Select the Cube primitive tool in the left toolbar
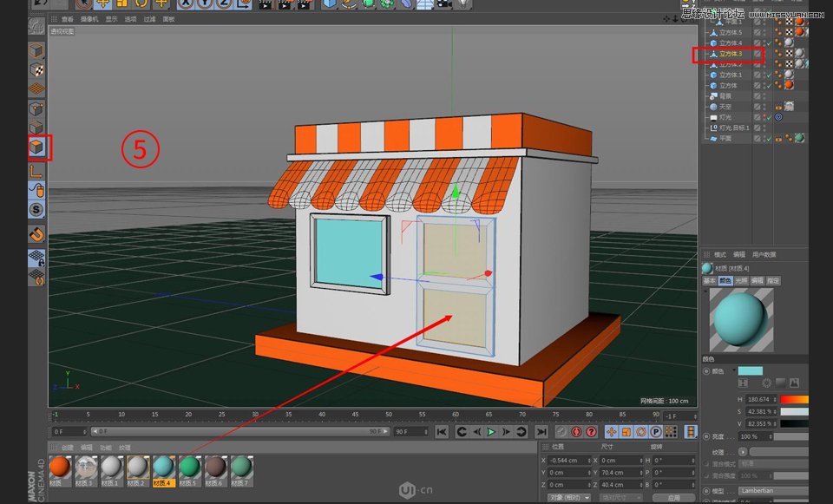 click(x=36, y=146)
